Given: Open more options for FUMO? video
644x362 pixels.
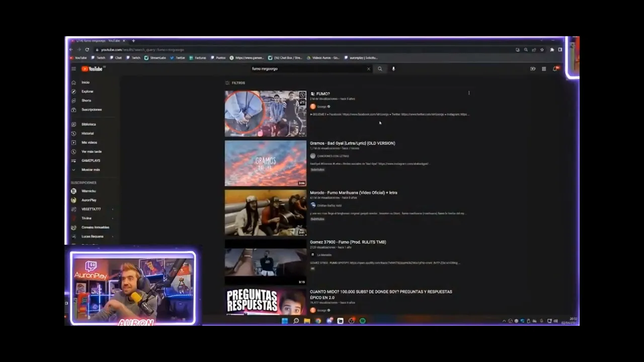Looking at the screenshot, I should point(469,93).
